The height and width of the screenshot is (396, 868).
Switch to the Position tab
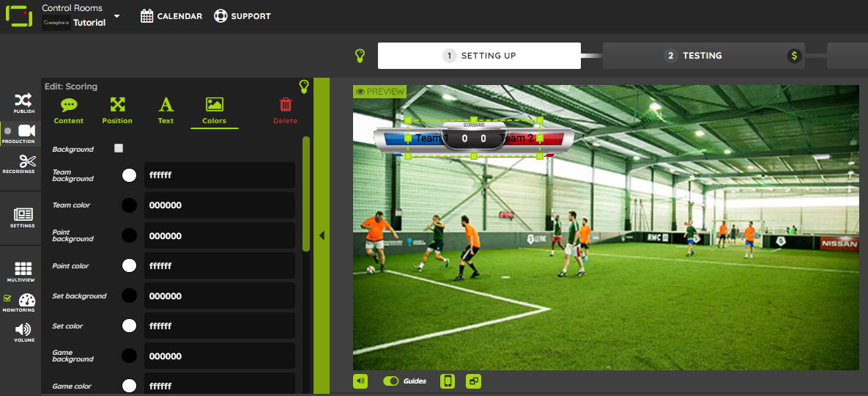117,111
